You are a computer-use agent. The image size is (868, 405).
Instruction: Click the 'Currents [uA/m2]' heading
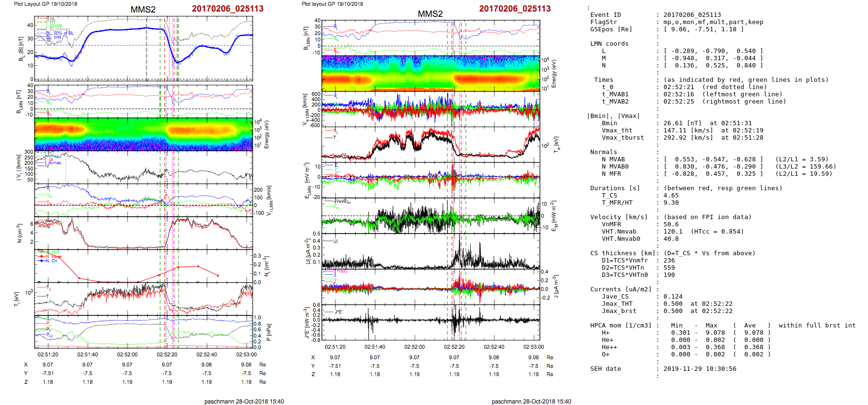tap(621, 289)
